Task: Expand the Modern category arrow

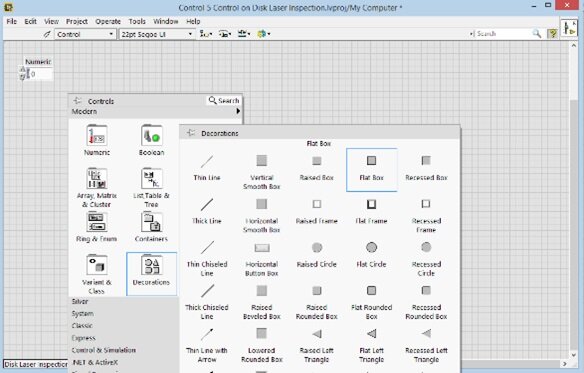Action: coord(238,111)
